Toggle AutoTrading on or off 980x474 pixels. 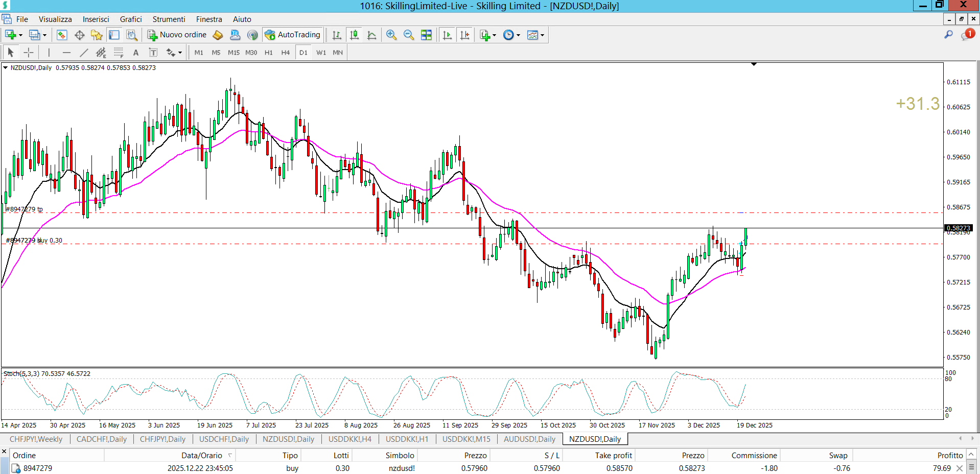(x=293, y=35)
